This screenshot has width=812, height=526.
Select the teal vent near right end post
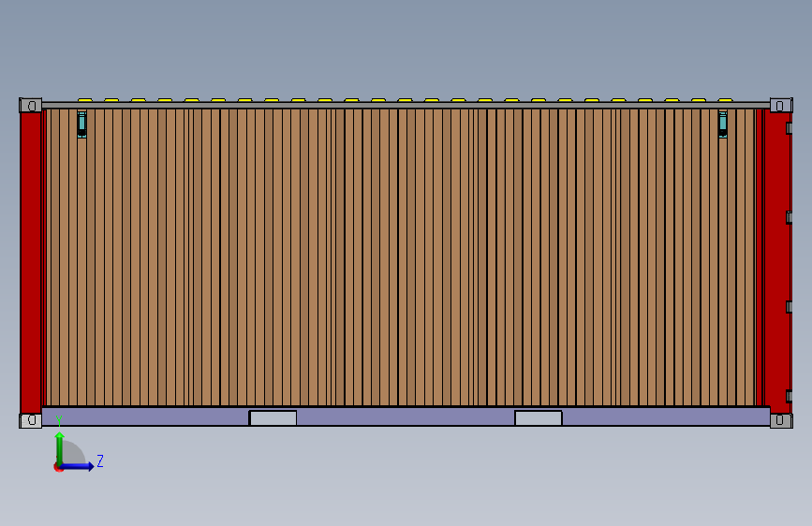pos(723,124)
